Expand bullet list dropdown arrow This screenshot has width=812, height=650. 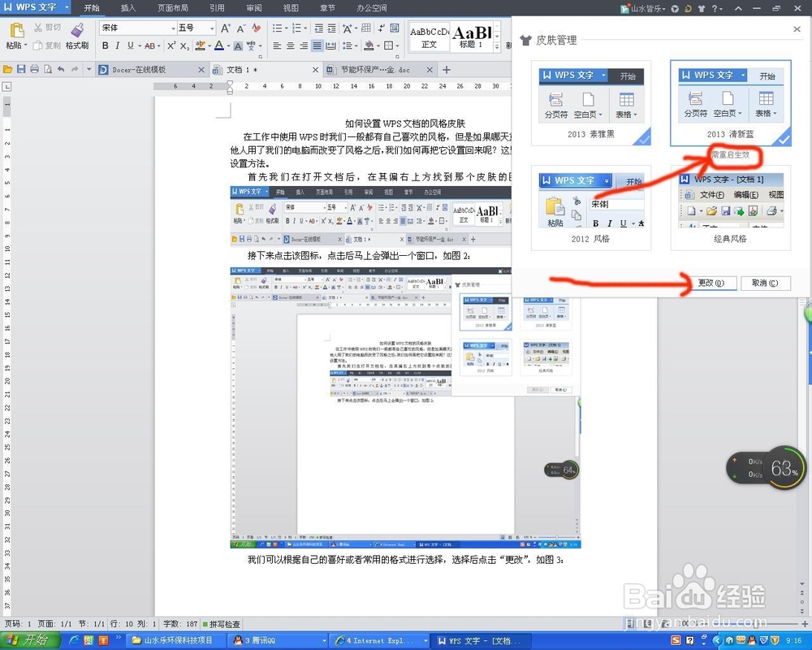point(287,28)
